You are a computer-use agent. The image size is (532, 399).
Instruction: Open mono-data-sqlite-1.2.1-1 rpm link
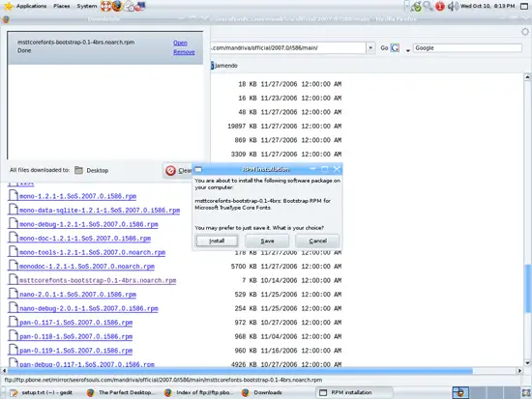coord(100,211)
